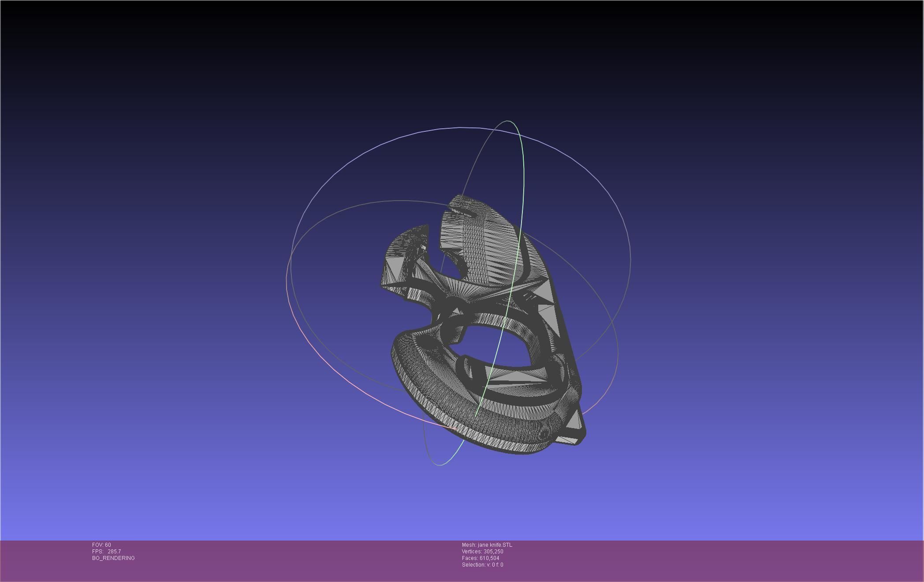Click the 'FOV: 60' status text
This screenshot has width=924, height=582.
click(x=101, y=545)
